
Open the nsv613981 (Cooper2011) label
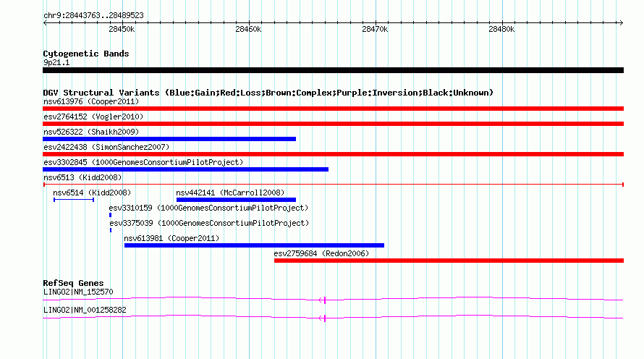click(x=171, y=238)
